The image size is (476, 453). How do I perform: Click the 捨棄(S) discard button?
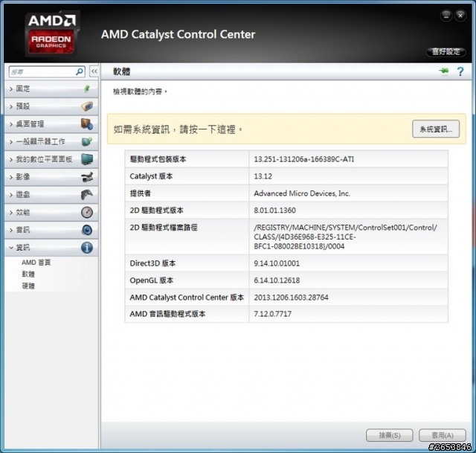pyautogui.click(x=390, y=435)
